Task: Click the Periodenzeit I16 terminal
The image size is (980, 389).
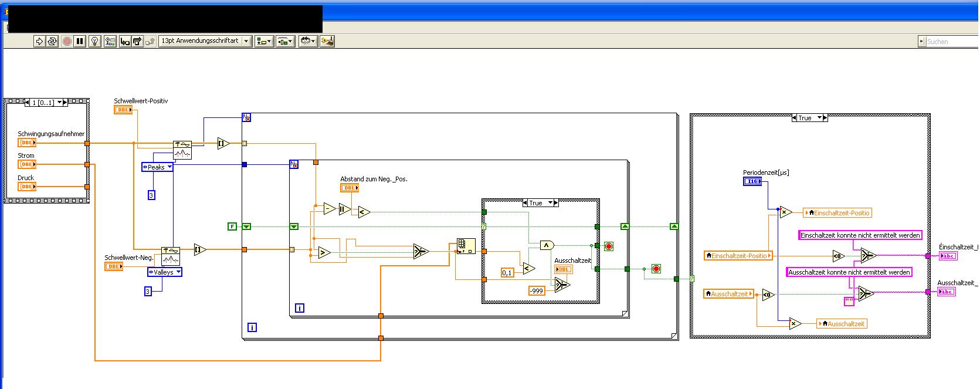Action: pos(752,182)
